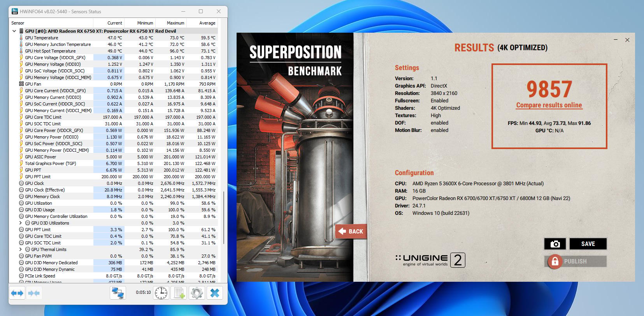Image resolution: width=644 pixels, height=316 pixels.
Task: Click the Average column header
Action: pos(202,23)
